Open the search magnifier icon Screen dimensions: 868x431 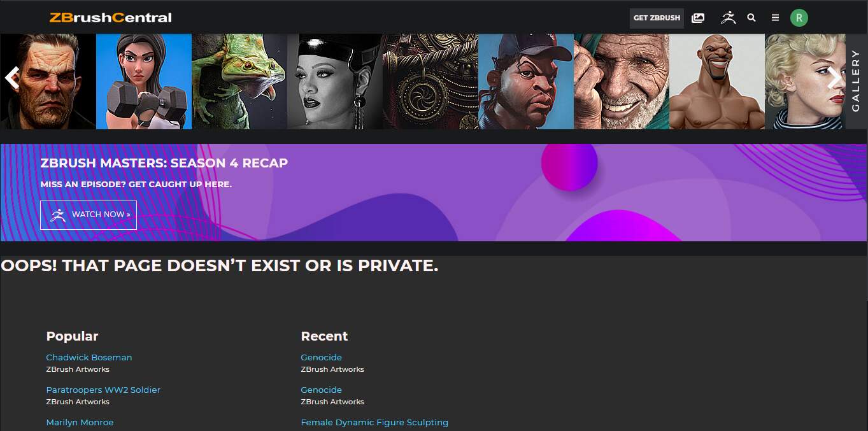(x=751, y=18)
